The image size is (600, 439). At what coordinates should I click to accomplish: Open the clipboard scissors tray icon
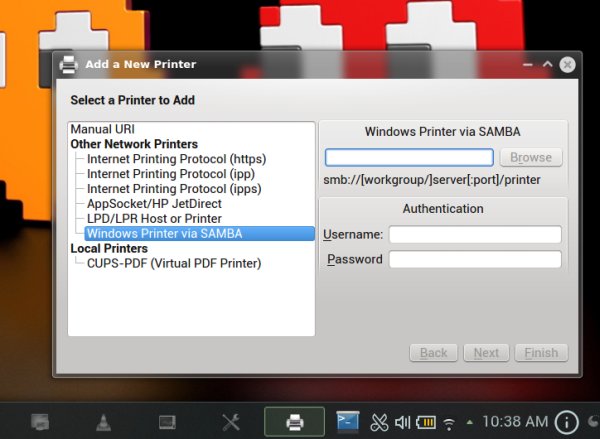(379, 423)
